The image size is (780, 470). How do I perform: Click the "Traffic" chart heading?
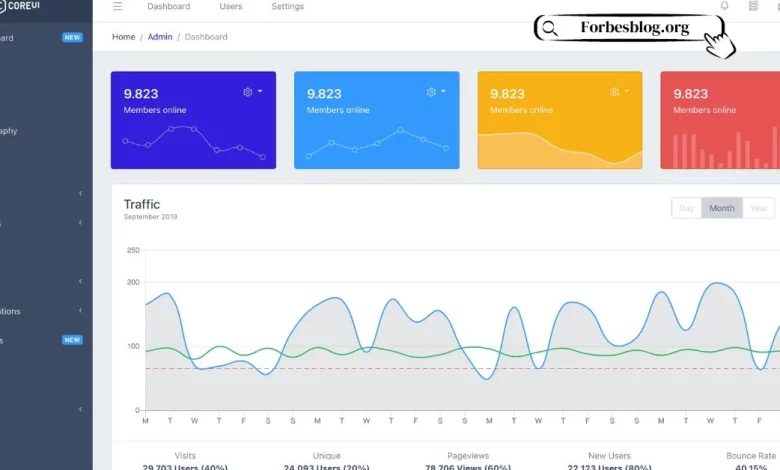coord(142,204)
